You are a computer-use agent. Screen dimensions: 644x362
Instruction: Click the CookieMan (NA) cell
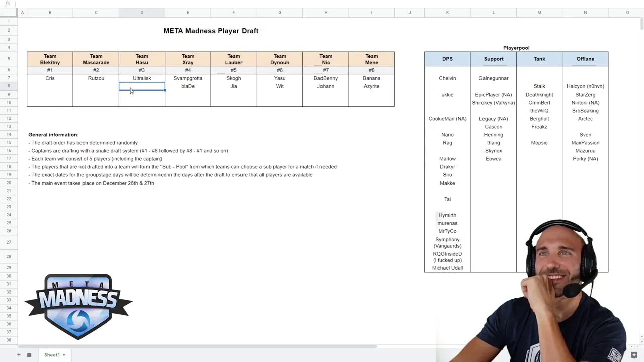coord(447,119)
